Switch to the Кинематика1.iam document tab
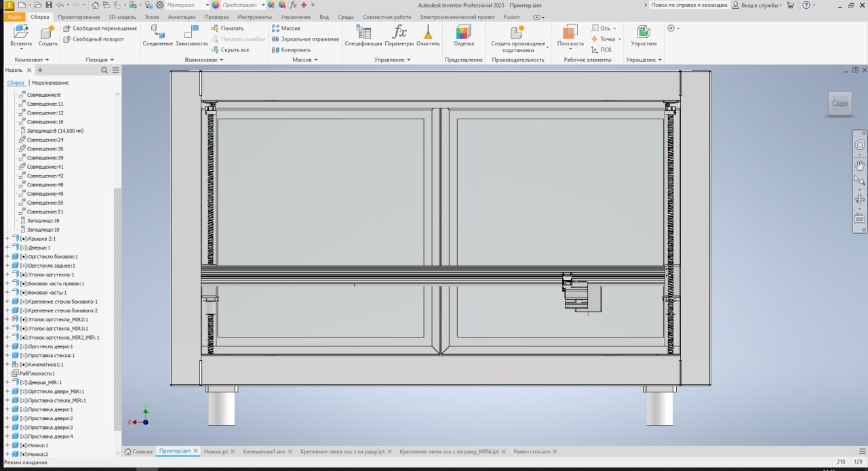The height and width of the screenshot is (471, 868). click(263, 451)
